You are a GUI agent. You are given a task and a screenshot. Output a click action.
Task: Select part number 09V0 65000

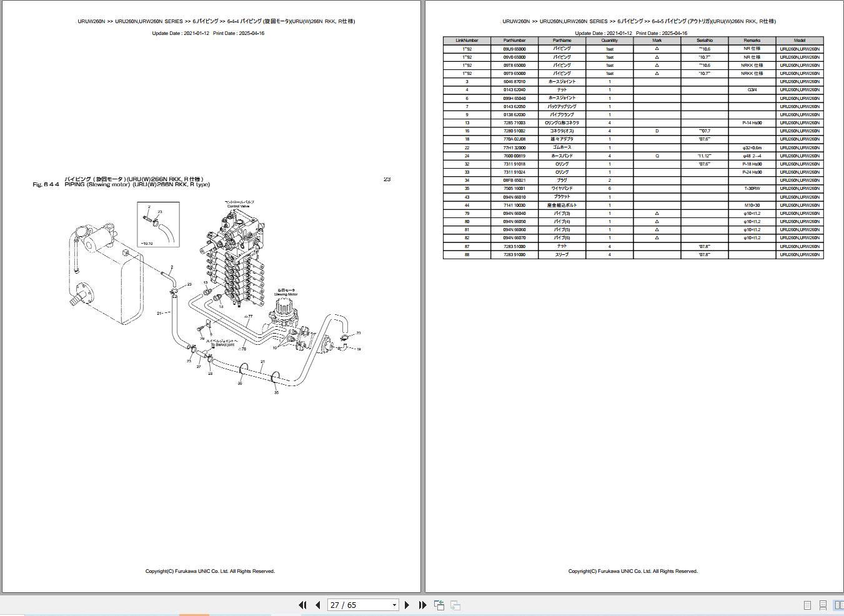[x=514, y=57]
